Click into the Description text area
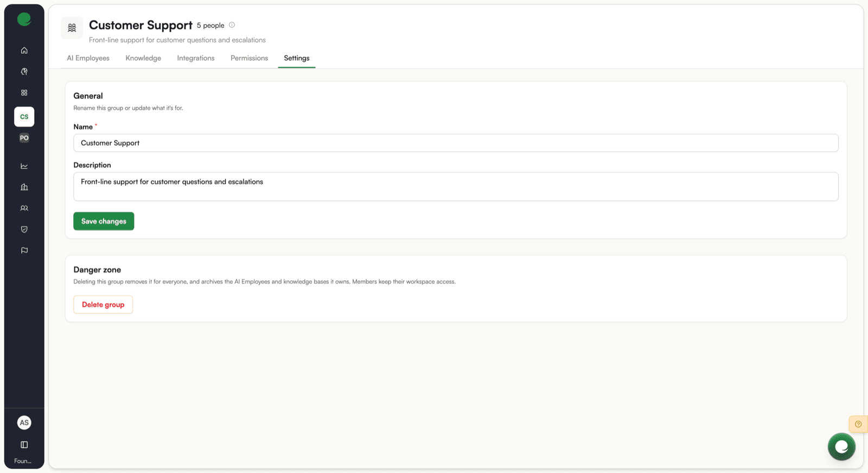 pyautogui.click(x=456, y=187)
